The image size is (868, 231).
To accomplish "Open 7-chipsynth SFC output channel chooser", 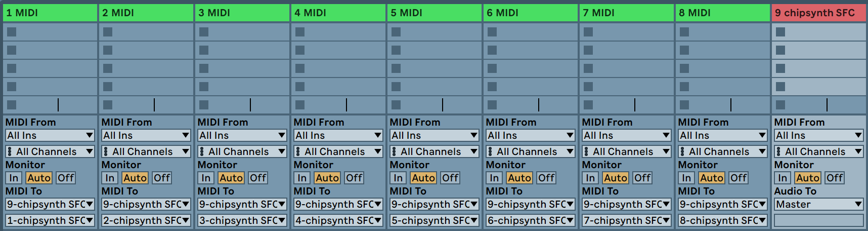I will (x=626, y=220).
